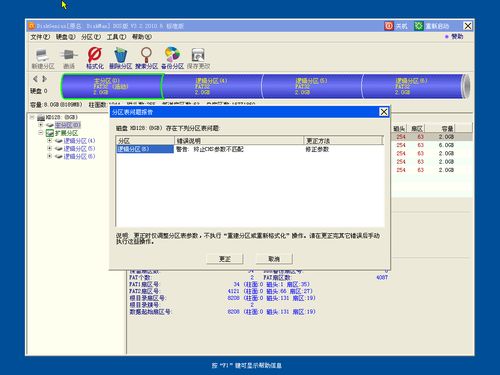Click the 根目录簇号 label
This screenshot has width=500, height=375.
tap(145, 305)
